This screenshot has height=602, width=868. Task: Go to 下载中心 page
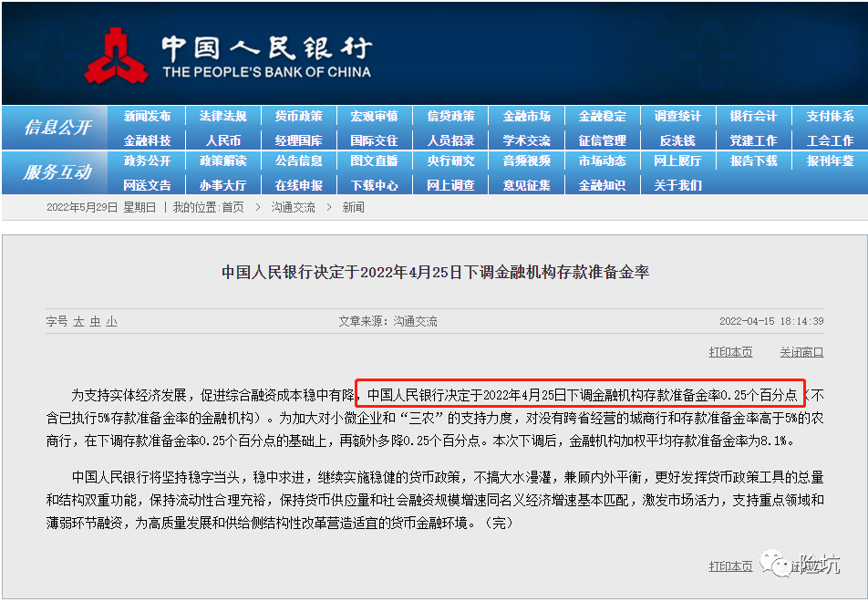click(374, 185)
